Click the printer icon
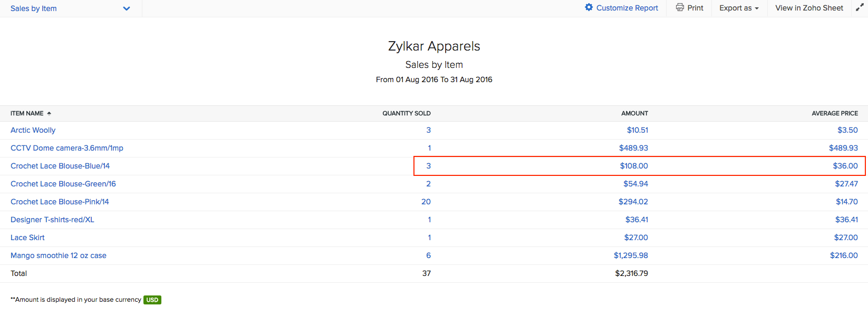 680,7
